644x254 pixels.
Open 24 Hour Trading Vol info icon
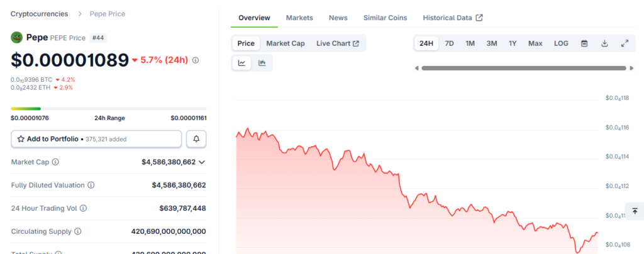(x=84, y=209)
